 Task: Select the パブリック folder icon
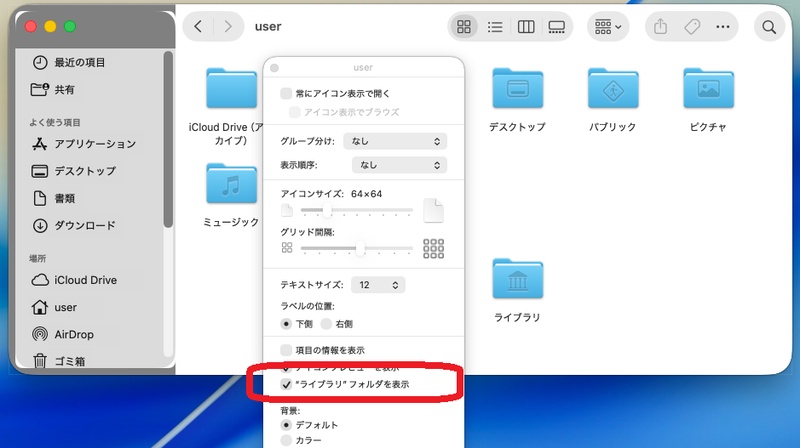pos(613,88)
